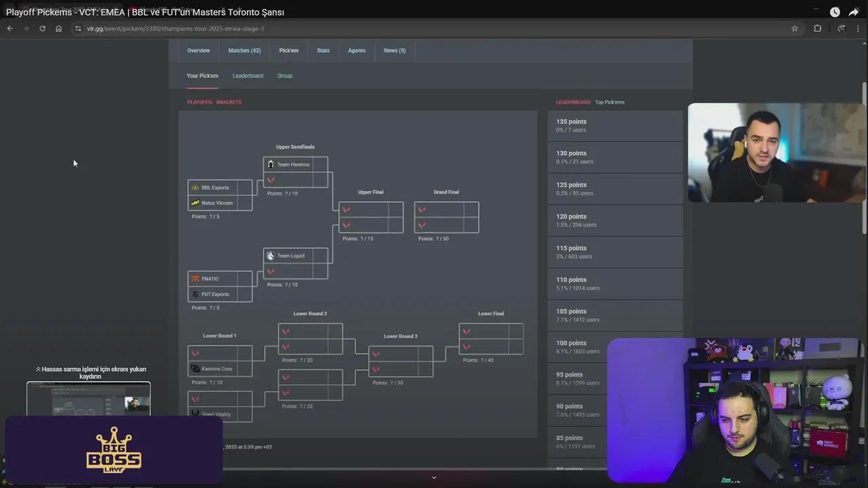
Task: Expand the chevron below the video
Action: coord(434,477)
